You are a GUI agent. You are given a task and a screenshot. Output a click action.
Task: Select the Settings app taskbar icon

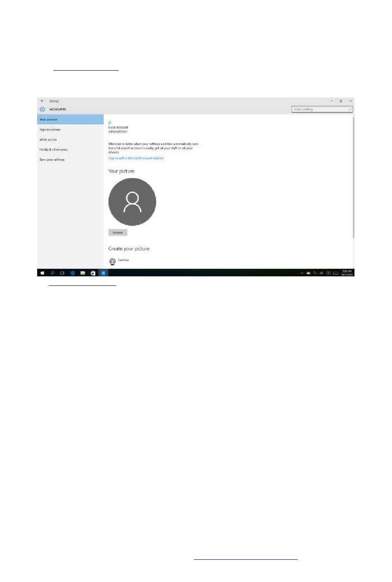(103, 273)
